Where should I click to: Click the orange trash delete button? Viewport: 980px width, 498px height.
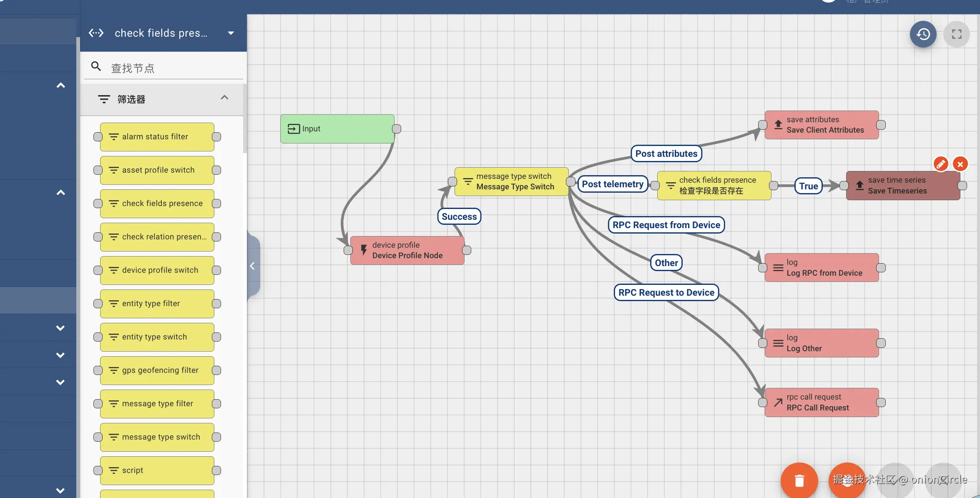click(x=799, y=480)
